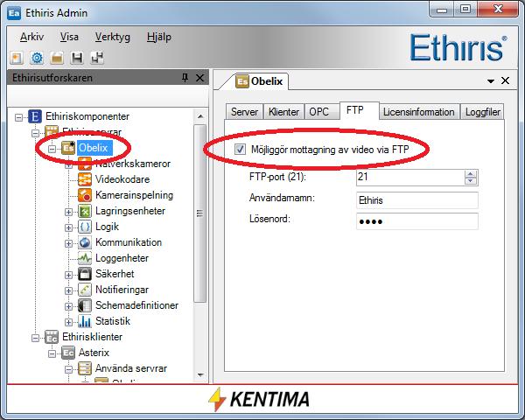Switch to the Klienter tab
Image resolution: width=525 pixels, height=420 pixels.
pos(283,112)
